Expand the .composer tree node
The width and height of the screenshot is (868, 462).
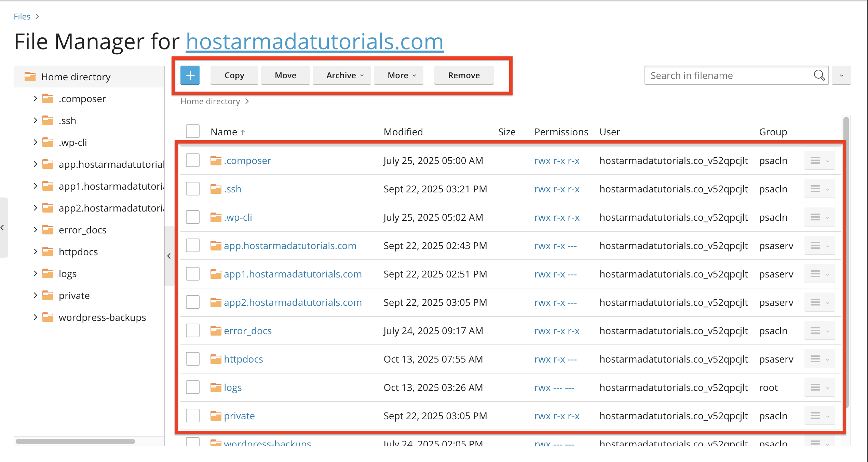35,98
